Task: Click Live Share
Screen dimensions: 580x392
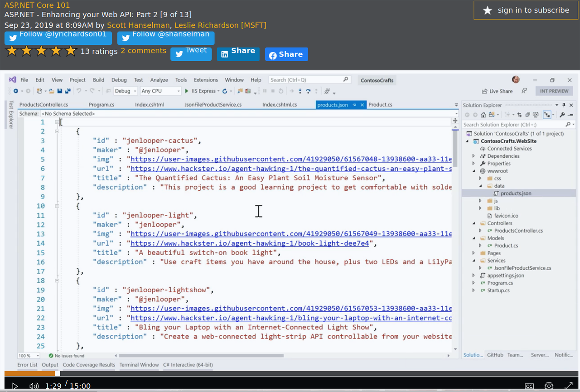Action: (498, 91)
